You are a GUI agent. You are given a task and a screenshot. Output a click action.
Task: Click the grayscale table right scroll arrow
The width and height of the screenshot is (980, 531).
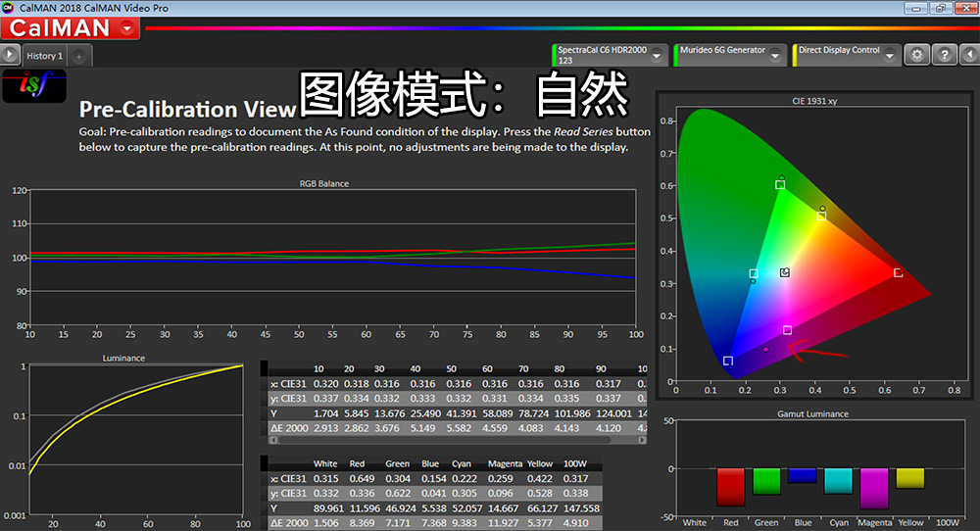point(642,440)
